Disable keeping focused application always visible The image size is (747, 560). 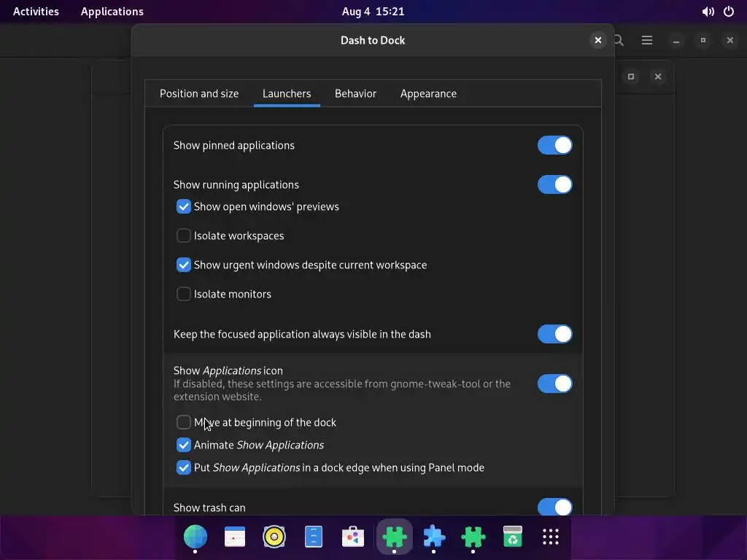coord(554,334)
